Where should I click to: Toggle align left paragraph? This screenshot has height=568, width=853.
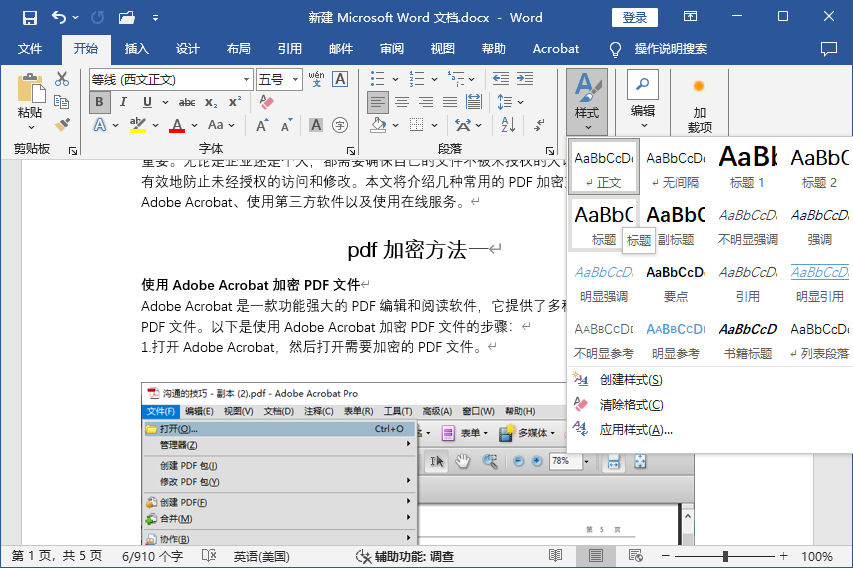tap(378, 102)
